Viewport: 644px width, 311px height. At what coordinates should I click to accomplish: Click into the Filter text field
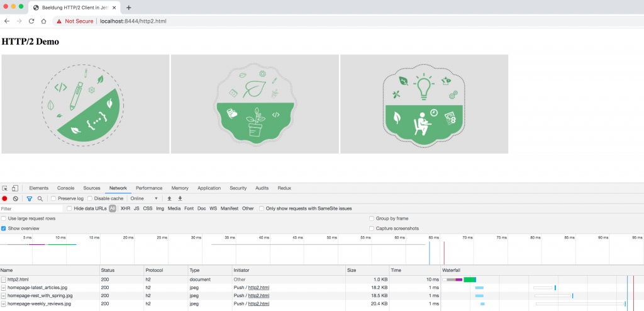pos(31,208)
